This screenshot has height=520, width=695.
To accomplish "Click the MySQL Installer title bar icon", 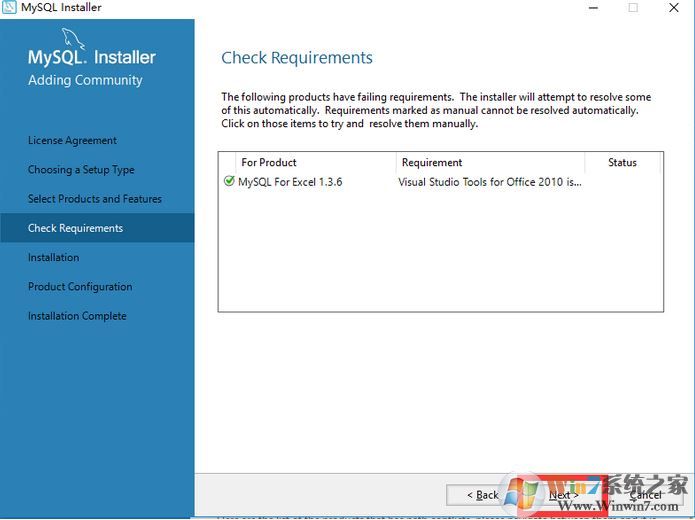I will [9, 7].
